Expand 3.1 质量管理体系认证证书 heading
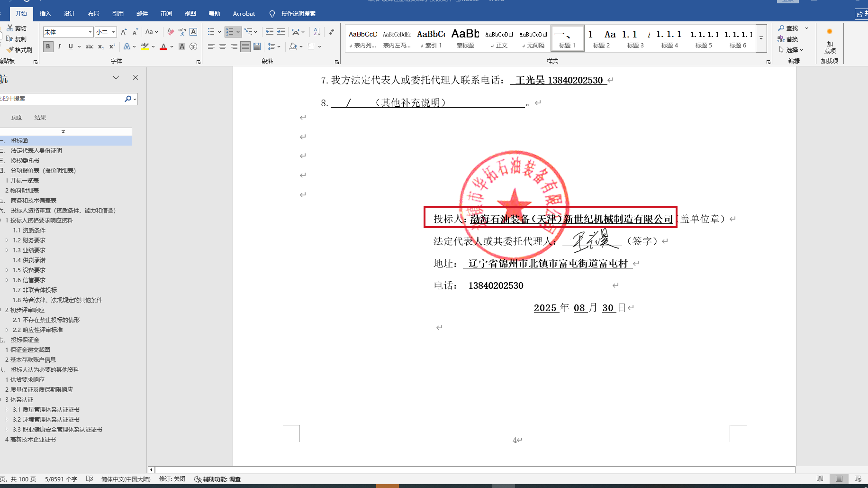Image resolution: width=868 pixels, height=488 pixels. 7,410
